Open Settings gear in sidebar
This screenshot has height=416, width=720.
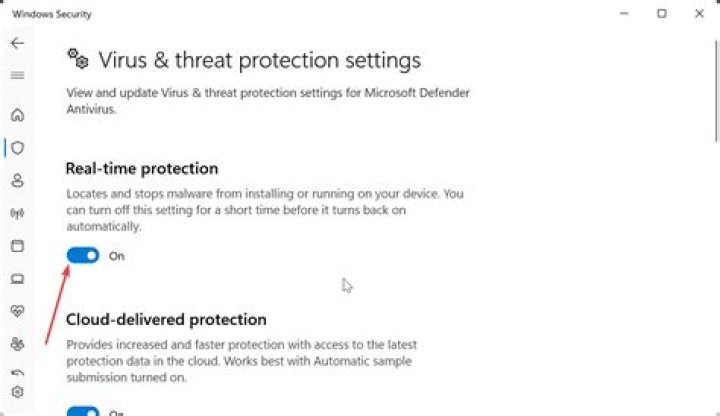point(17,393)
